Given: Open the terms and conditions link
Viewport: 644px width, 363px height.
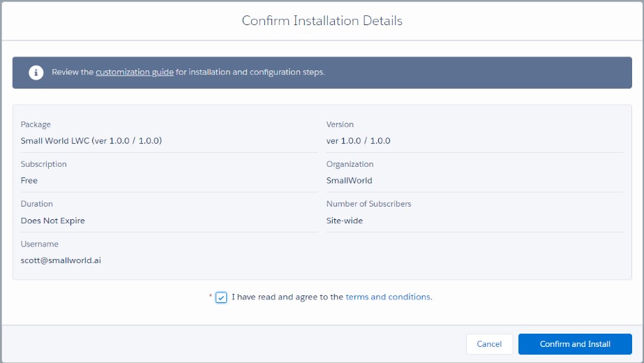Looking at the screenshot, I should pyautogui.click(x=387, y=297).
